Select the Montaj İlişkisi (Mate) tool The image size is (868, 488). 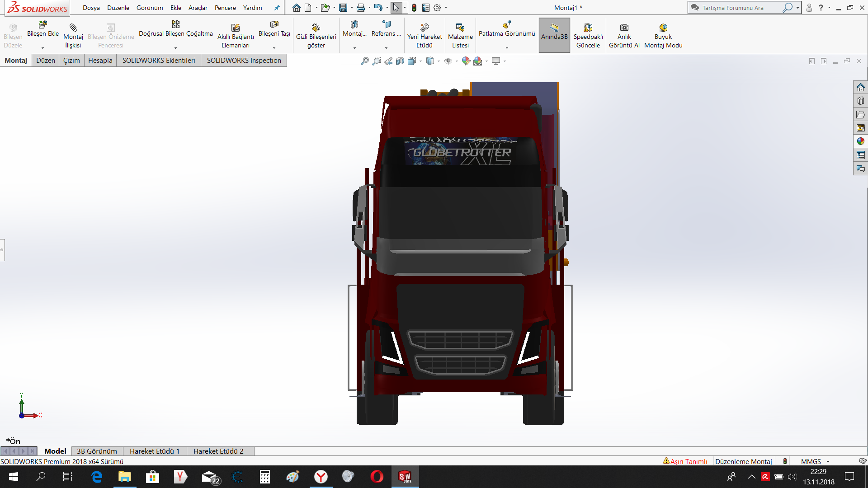coord(73,36)
